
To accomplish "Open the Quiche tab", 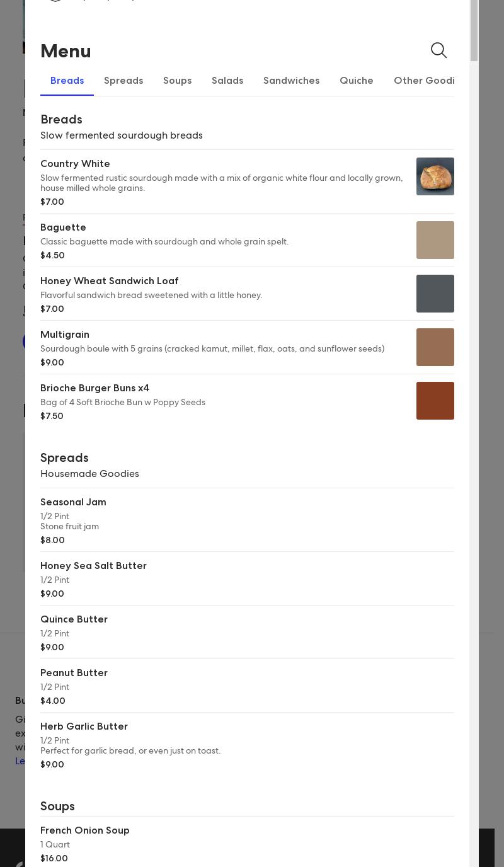I will click(357, 81).
